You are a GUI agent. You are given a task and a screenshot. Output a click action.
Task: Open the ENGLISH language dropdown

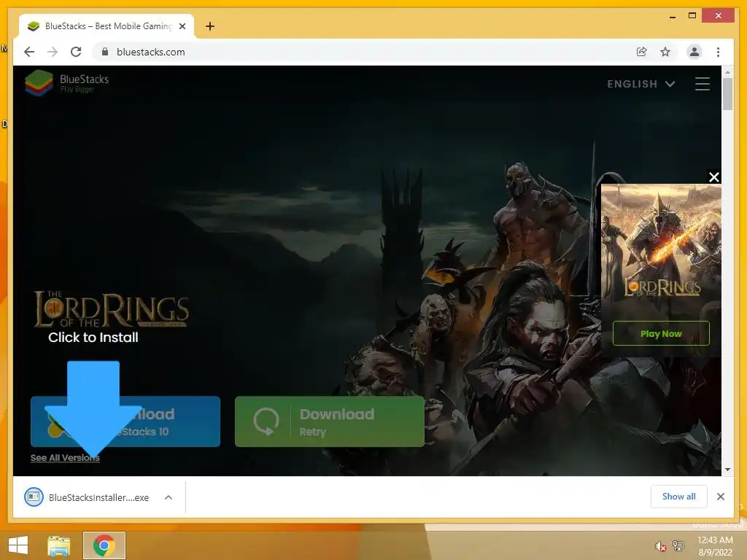pos(640,84)
